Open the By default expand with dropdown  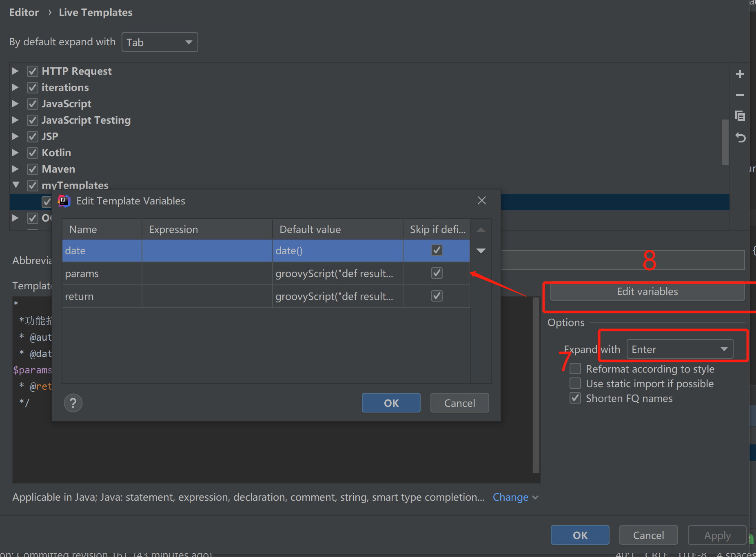[x=160, y=42]
